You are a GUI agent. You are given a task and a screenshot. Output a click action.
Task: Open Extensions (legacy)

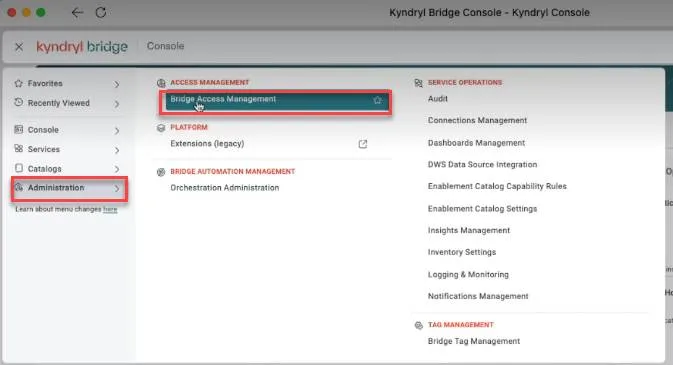coord(207,143)
